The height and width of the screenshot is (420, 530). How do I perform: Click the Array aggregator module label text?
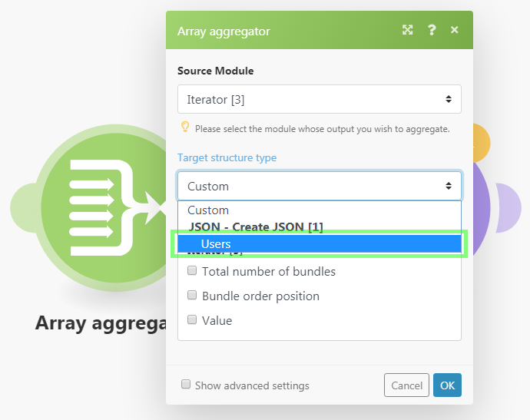coord(101,323)
